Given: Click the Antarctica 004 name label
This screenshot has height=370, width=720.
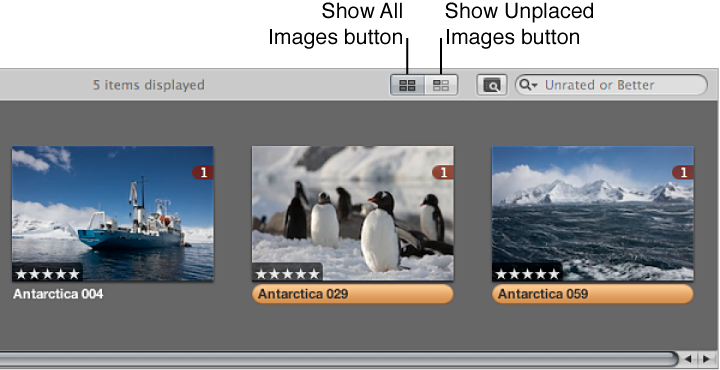Looking at the screenshot, I should pyautogui.click(x=58, y=294).
